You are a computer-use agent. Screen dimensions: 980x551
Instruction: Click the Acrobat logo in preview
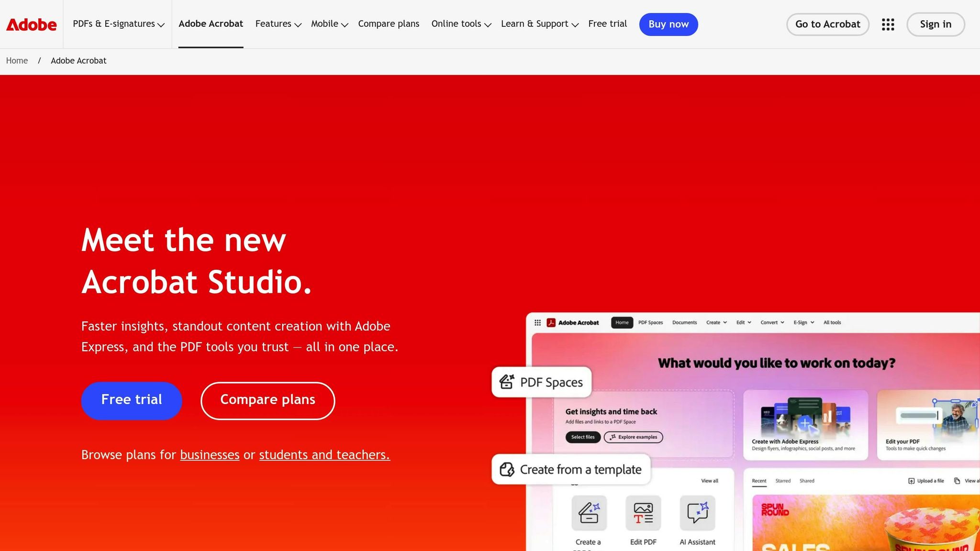click(x=551, y=322)
